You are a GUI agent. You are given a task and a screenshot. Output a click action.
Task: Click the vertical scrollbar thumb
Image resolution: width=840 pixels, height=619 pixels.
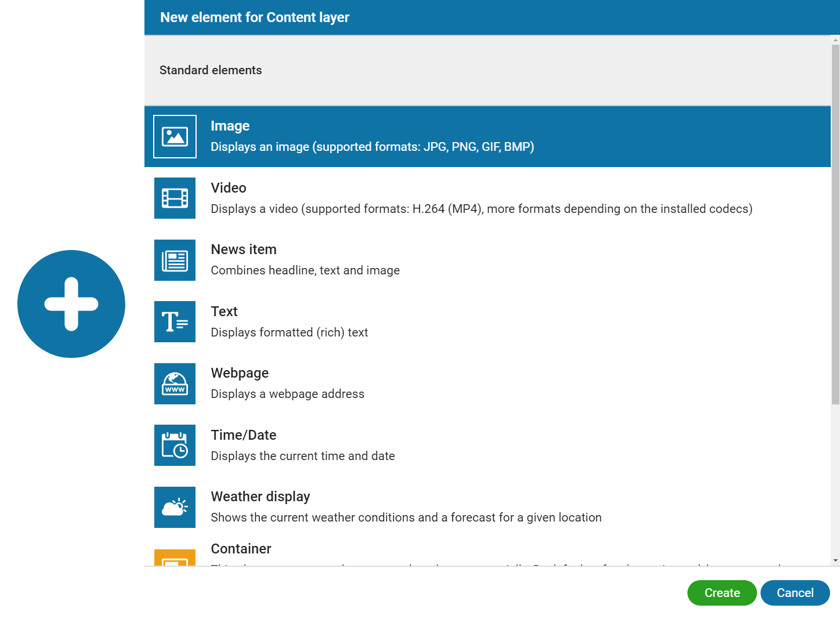click(x=835, y=223)
